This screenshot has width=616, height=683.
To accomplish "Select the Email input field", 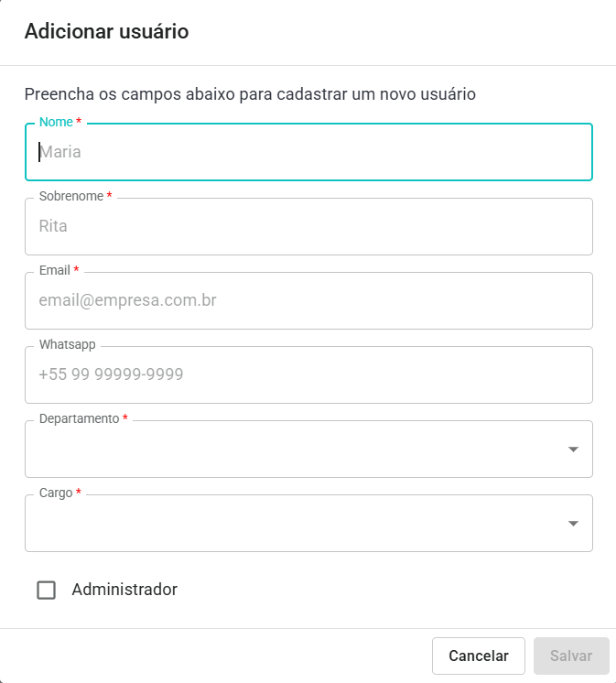I will click(308, 300).
